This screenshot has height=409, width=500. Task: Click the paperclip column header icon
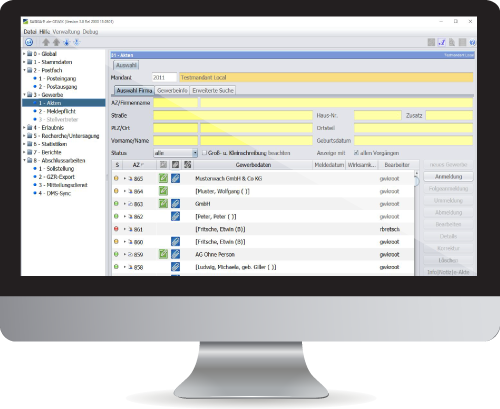point(175,165)
